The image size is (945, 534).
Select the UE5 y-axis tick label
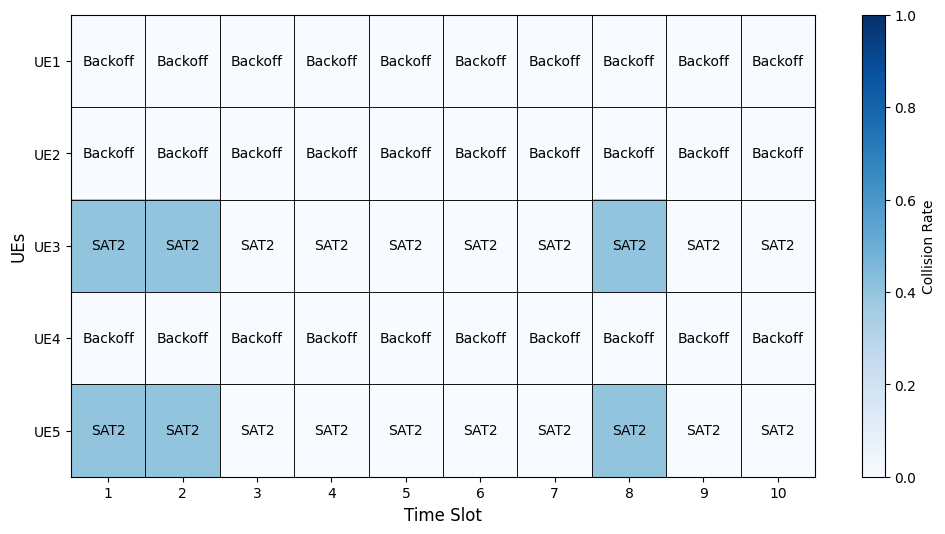(47, 432)
